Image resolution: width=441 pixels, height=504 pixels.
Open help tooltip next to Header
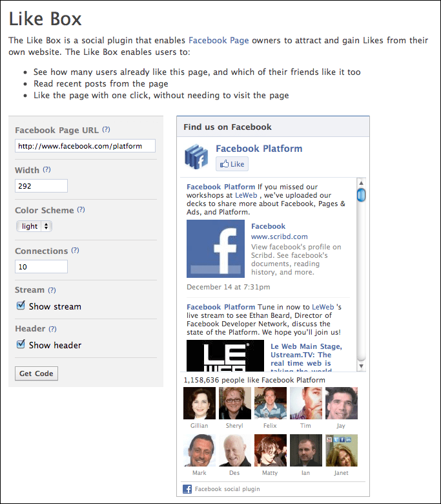tap(52, 329)
